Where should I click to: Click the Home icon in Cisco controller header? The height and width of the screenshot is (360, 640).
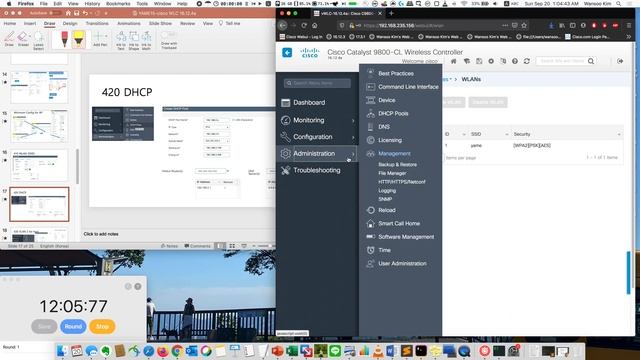tap(453, 61)
